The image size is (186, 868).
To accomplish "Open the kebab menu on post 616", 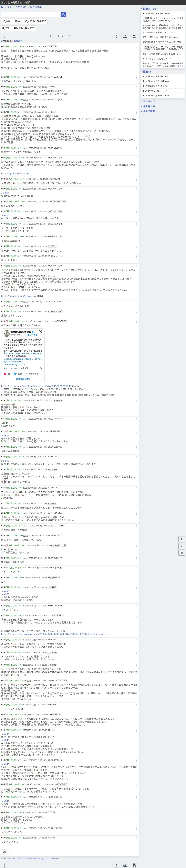I will click(136, 266).
